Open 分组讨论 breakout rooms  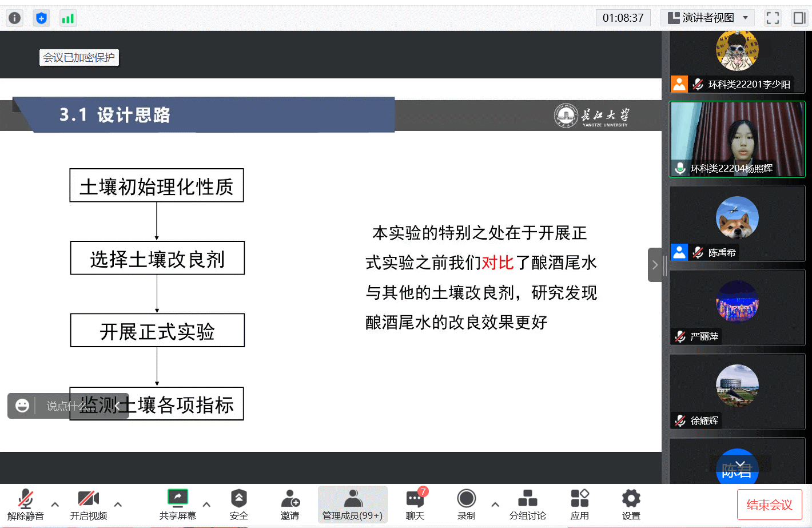point(527,505)
